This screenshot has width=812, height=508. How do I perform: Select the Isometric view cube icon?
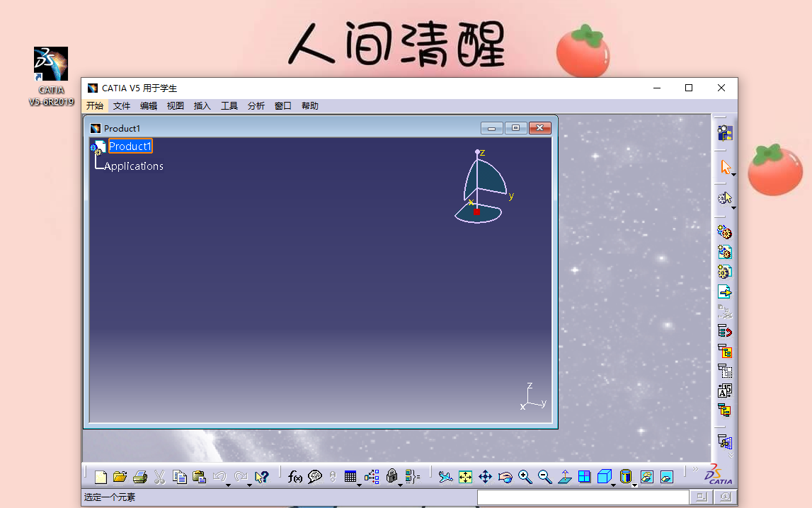click(x=605, y=476)
